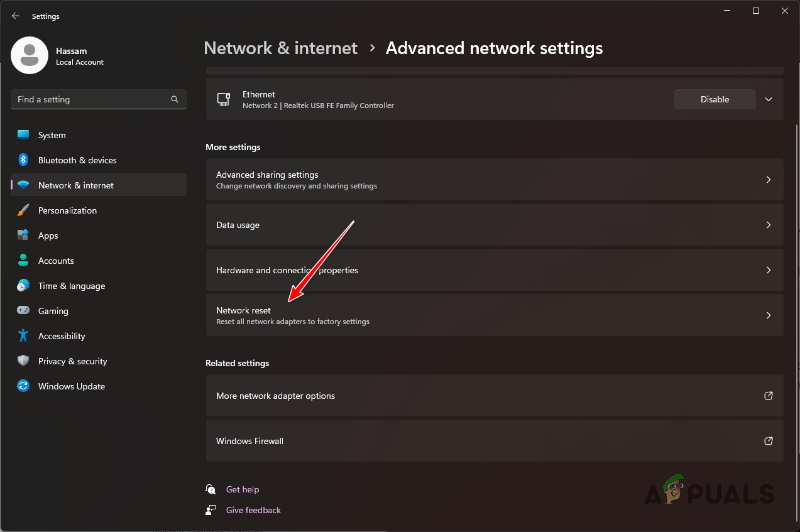Screen dimensions: 800x532
Task: Click the Personalization paintbrush icon
Action: pyautogui.click(x=23, y=210)
